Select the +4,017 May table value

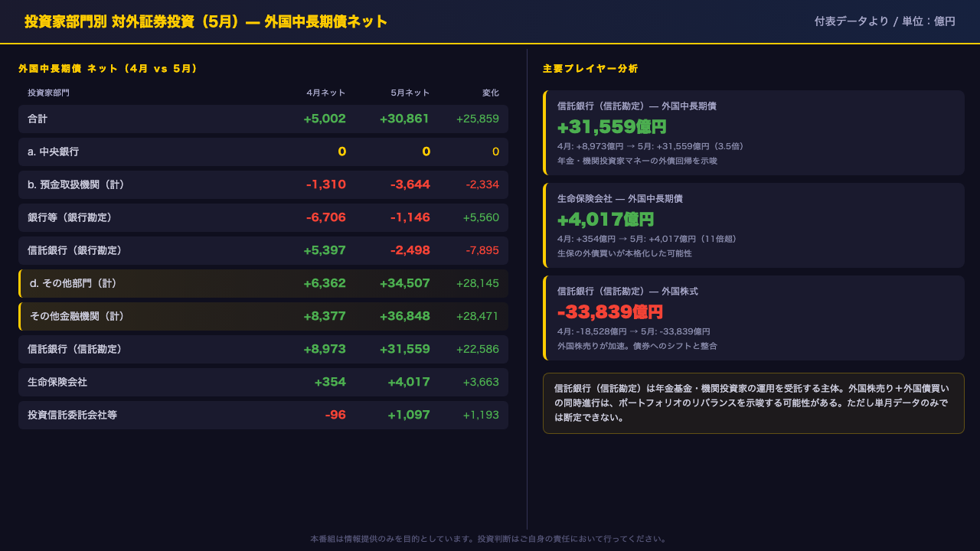pos(409,383)
